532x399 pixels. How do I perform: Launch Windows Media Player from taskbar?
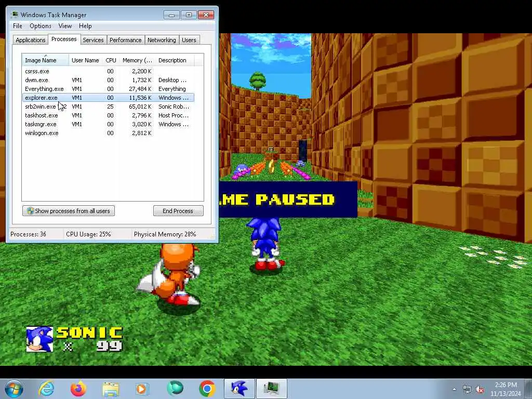click(142, 389)
